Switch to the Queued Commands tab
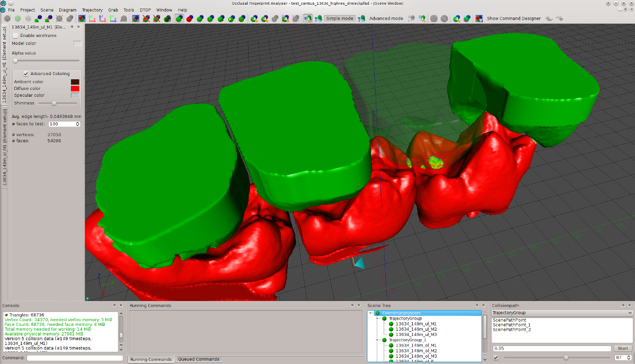This screenshot has width=635, height=364. point(198,359)
